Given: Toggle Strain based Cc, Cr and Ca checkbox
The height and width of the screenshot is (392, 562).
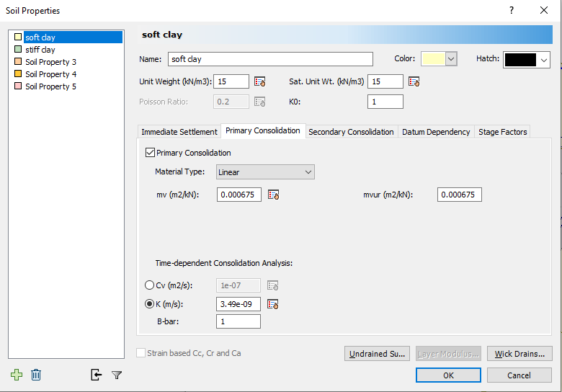Looking at the screenshot, I should click(x=140, y=353).
